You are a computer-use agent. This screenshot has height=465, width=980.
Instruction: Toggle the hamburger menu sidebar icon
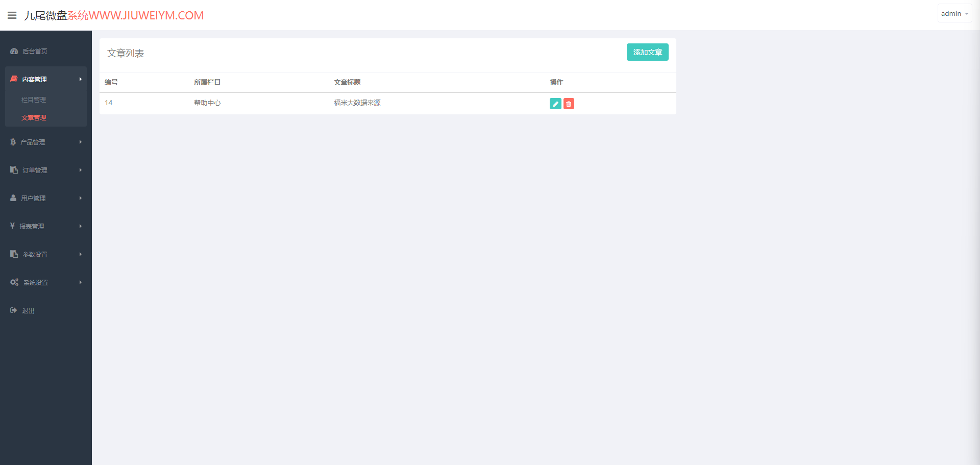12,15
